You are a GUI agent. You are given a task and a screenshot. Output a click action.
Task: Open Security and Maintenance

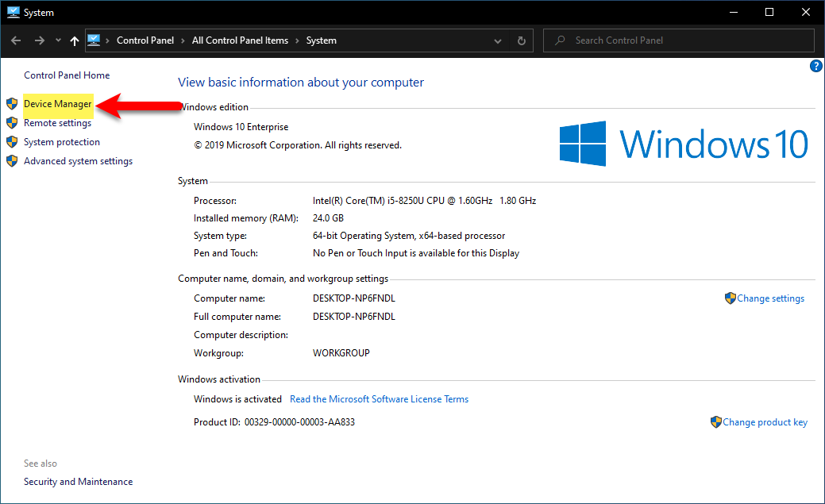[78, 482]
